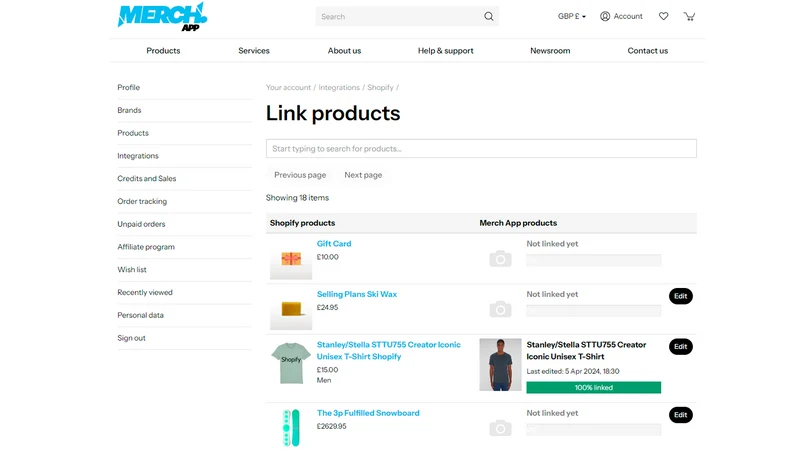Go to Order tracking
The image size is (800, 450).
click(x=142, y=201)
